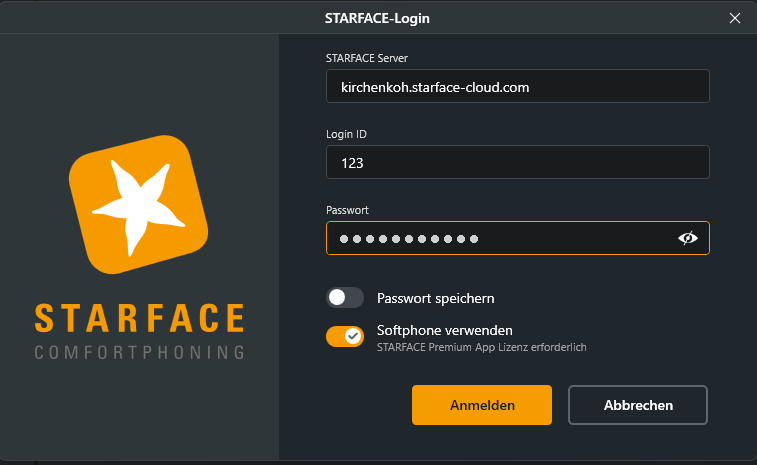Click the Passwort speichern label text

click(x=435, y=298)
